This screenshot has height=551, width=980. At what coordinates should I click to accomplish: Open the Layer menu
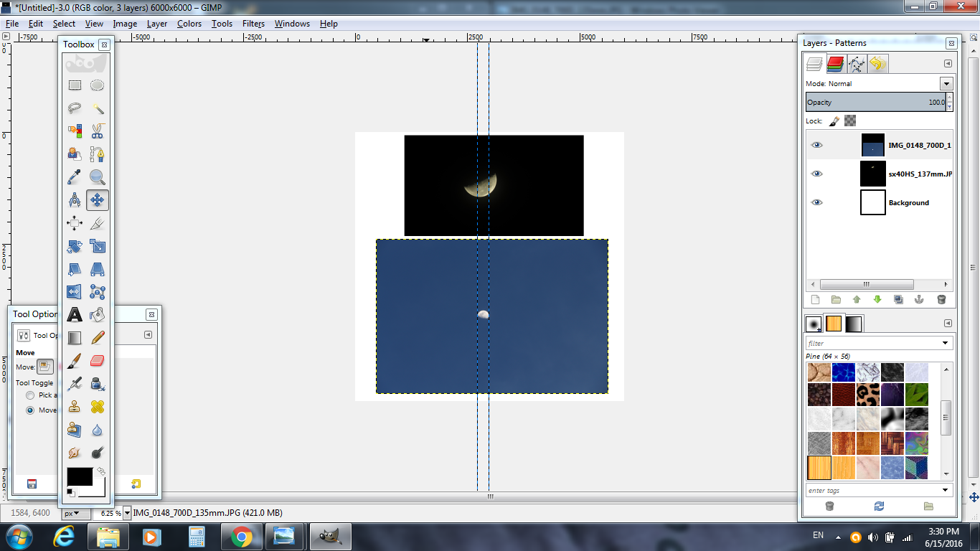point(157,24)
